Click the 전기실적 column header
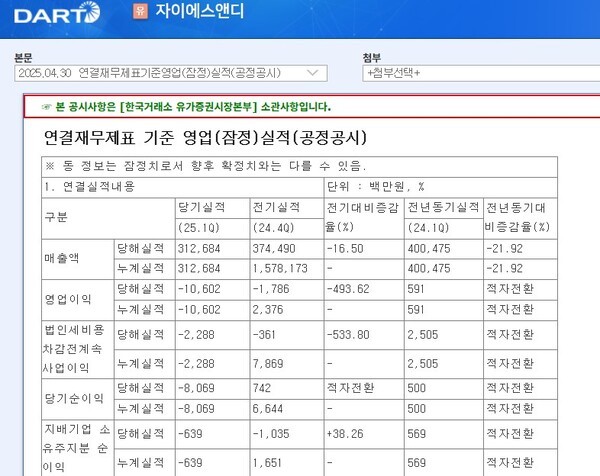 pyautogui.click(x=287, y=208)
